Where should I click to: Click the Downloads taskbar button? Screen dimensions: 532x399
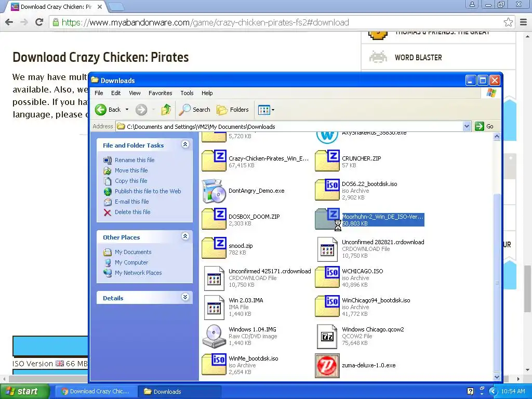(180, 392)
